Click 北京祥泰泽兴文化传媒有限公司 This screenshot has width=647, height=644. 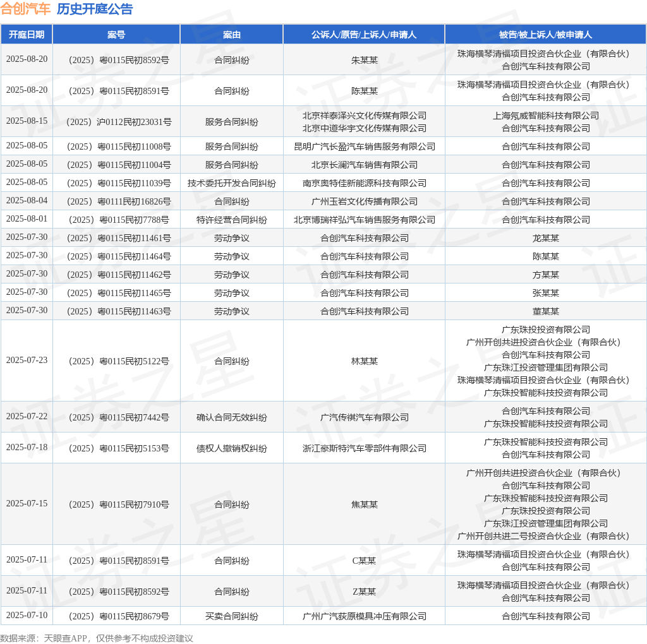point(365,116)
